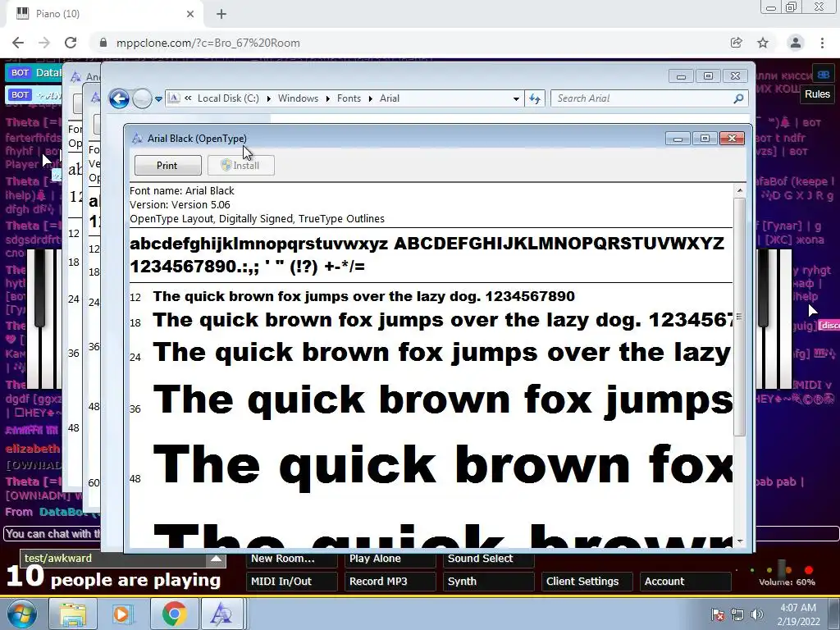Open a new Chrome tab

tap(221, 14)
